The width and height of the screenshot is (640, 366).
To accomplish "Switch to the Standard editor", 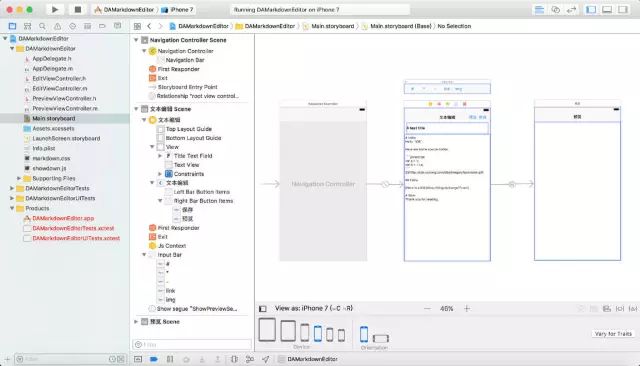I will 539,9.
